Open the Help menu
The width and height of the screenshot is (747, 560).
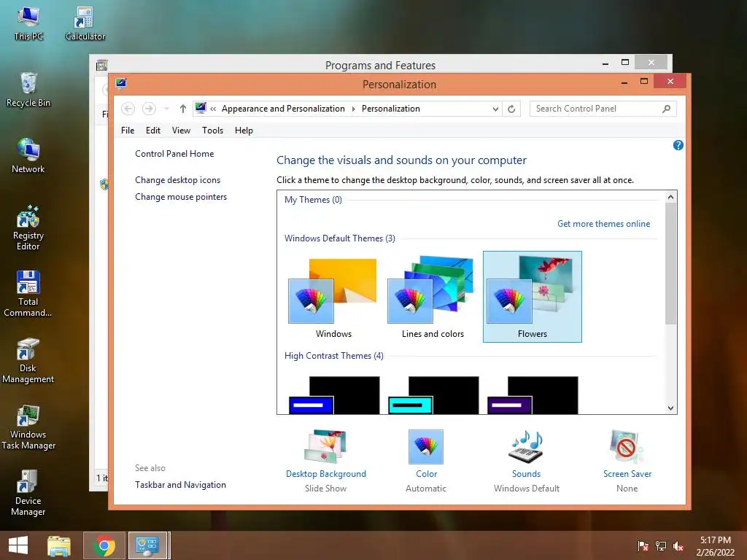click(x=244, y=130)
